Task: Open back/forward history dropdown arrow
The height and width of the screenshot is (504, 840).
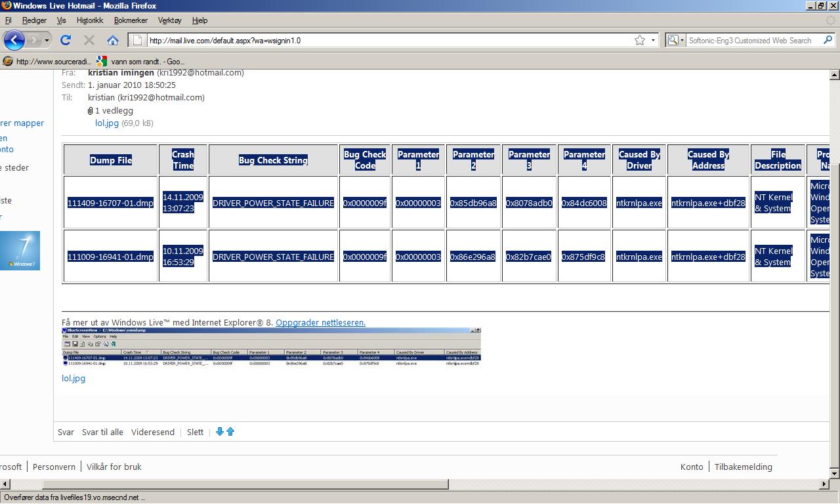Action: 47,40
